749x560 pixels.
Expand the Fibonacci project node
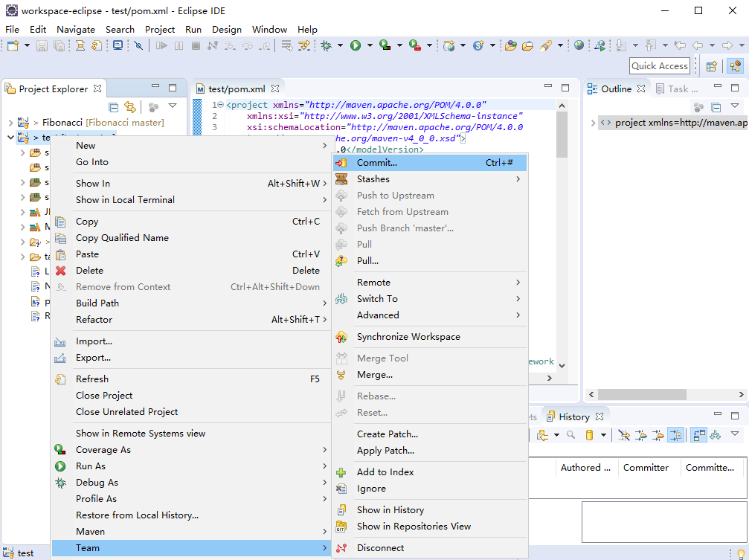pyautogui.click(x=10, y=123)
